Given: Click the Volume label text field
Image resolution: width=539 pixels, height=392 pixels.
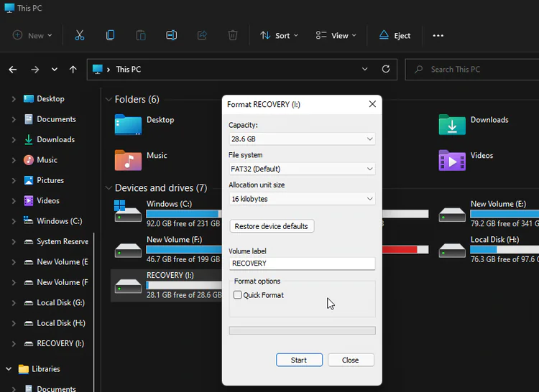Looking at the screenshot, I should click(x=302, y=263).
